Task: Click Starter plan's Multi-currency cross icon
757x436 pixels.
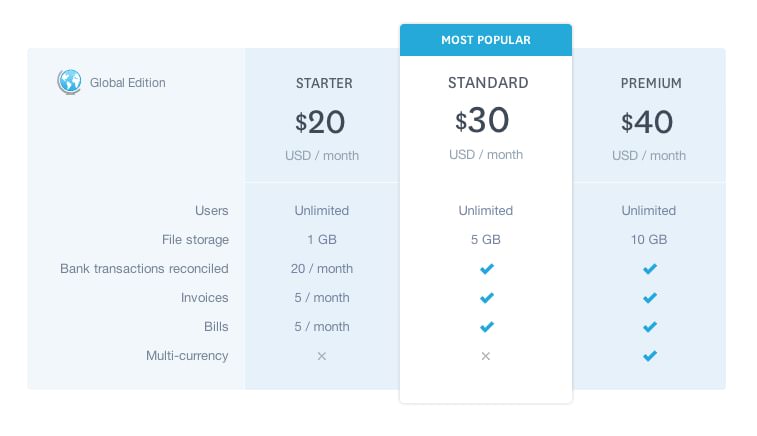Action: (x=322, y=356)
